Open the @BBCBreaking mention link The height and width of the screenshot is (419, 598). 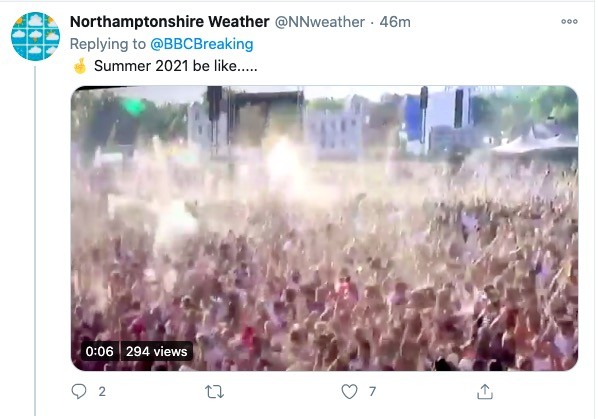(x=202, y=44)
